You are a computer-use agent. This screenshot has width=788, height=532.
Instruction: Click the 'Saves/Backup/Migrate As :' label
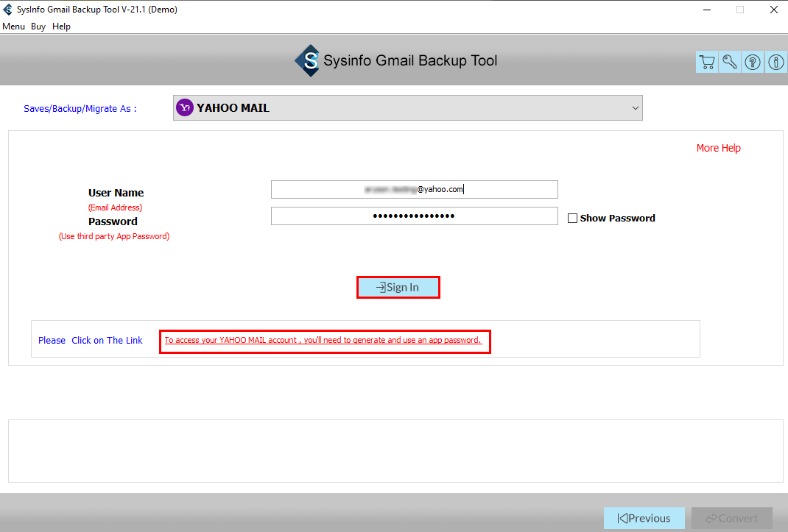pos(80,108)
